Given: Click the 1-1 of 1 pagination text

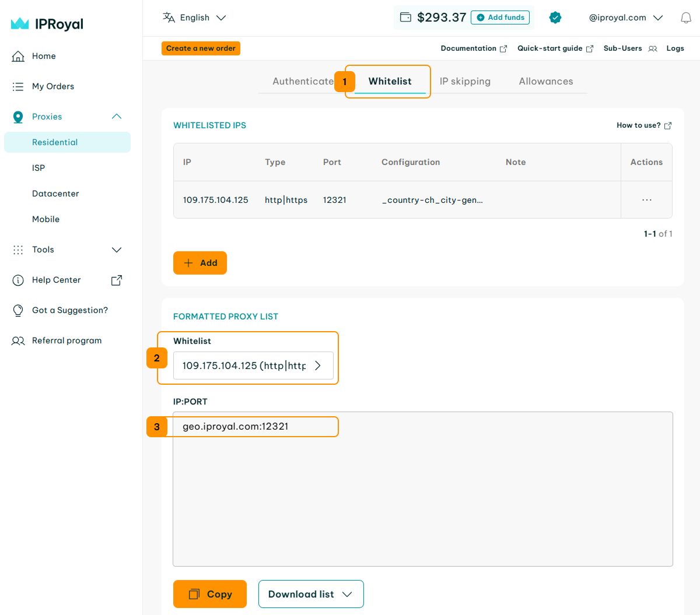Looking at the screenshot, I should pos(658,234).
